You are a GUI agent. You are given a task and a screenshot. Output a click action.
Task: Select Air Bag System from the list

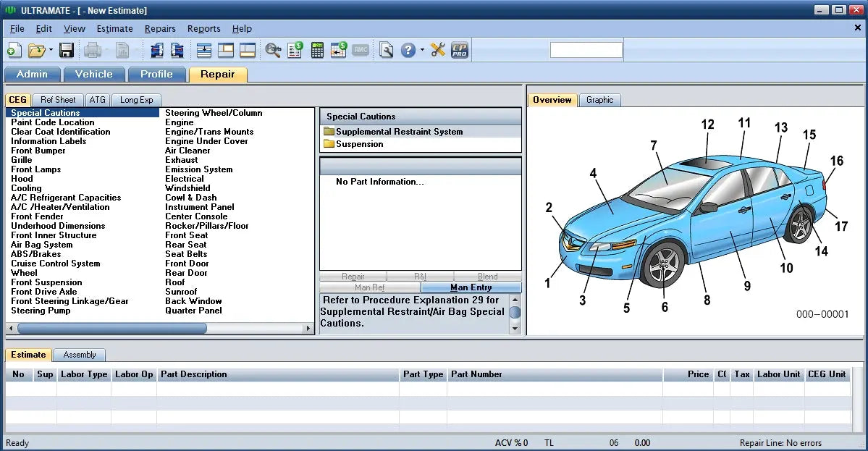pos(41,245)
